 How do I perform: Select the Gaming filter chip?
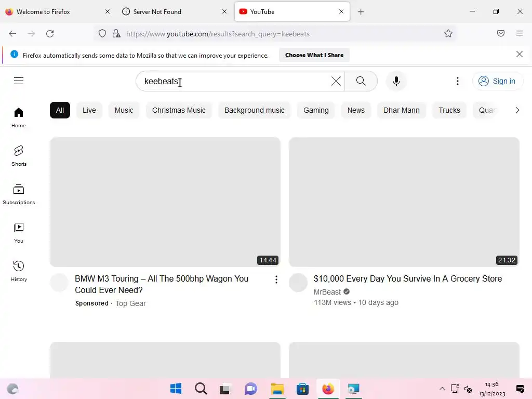316,110
